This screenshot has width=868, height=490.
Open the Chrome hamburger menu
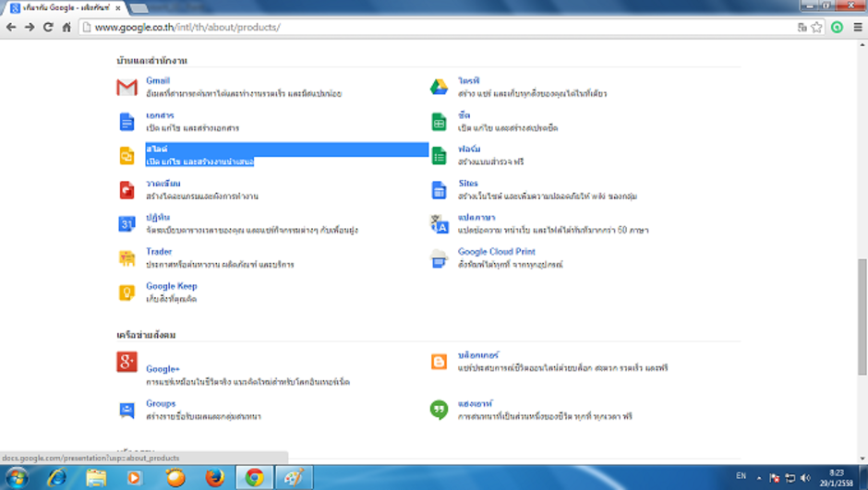pos(858,27)
